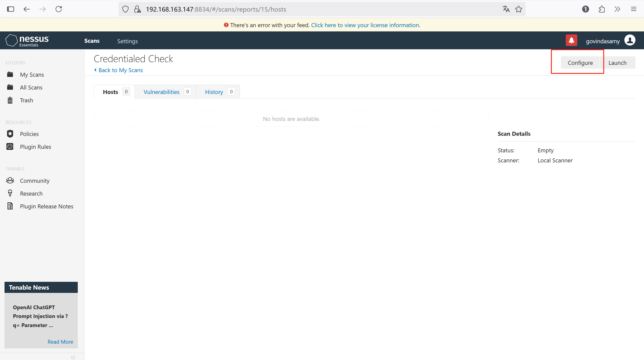Click the Launch button
The height and width of the screenshot is (360, 644).
(617, 63)
